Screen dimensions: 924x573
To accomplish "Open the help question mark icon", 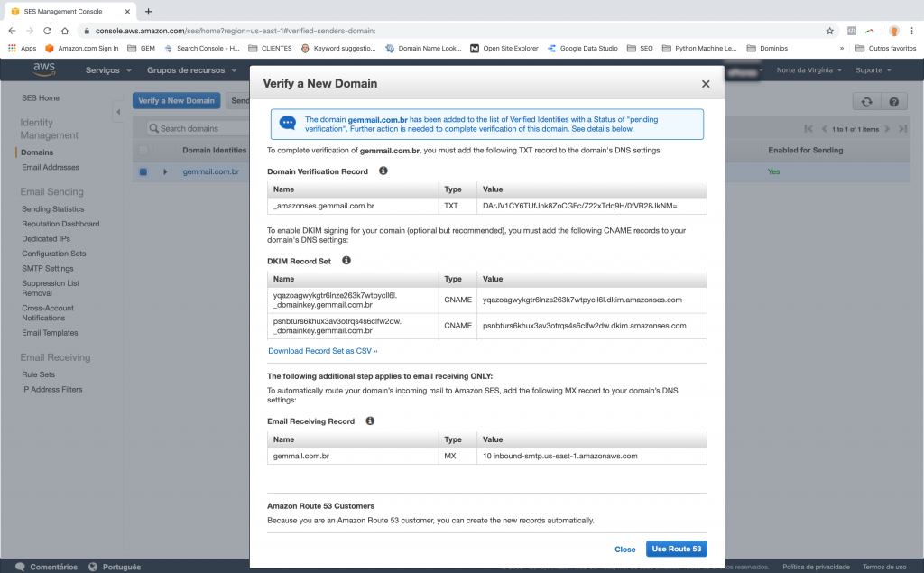I will click(x=893, y=103).
